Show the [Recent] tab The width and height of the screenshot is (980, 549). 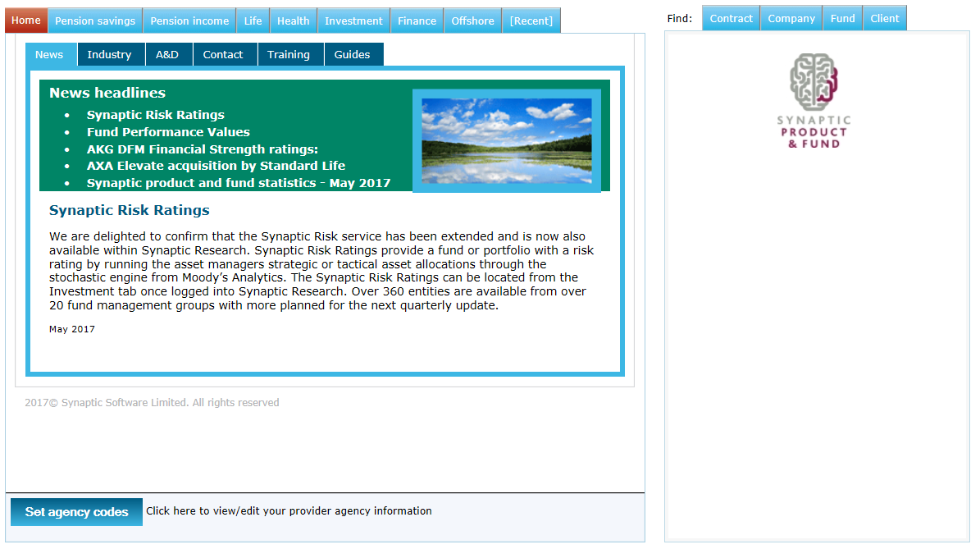531,21
